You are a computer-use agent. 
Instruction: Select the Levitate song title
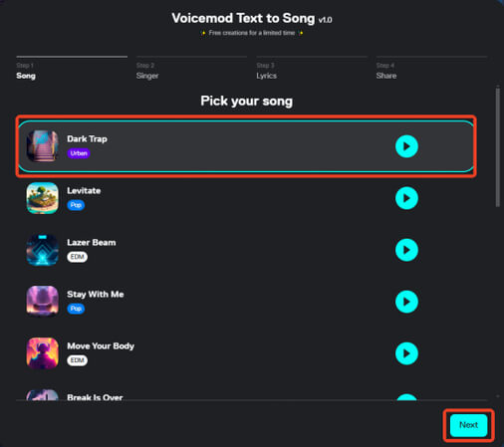(x=84, y=191)
